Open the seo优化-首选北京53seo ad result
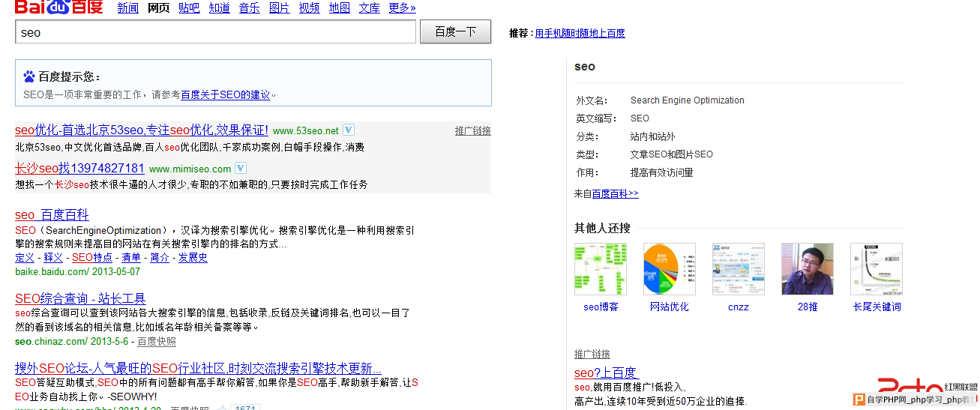Viewport: 980px width, 410px height. (x=142, y=130)
